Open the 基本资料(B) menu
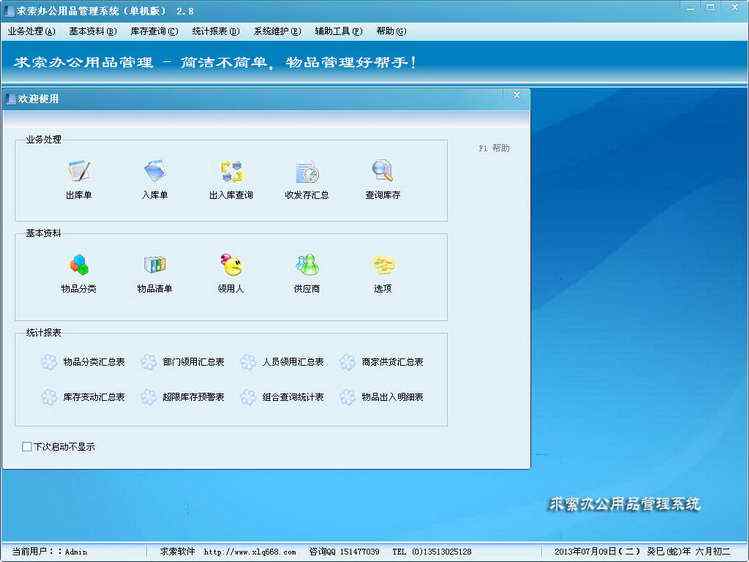 pyautogui.click(x=93, y=32)
